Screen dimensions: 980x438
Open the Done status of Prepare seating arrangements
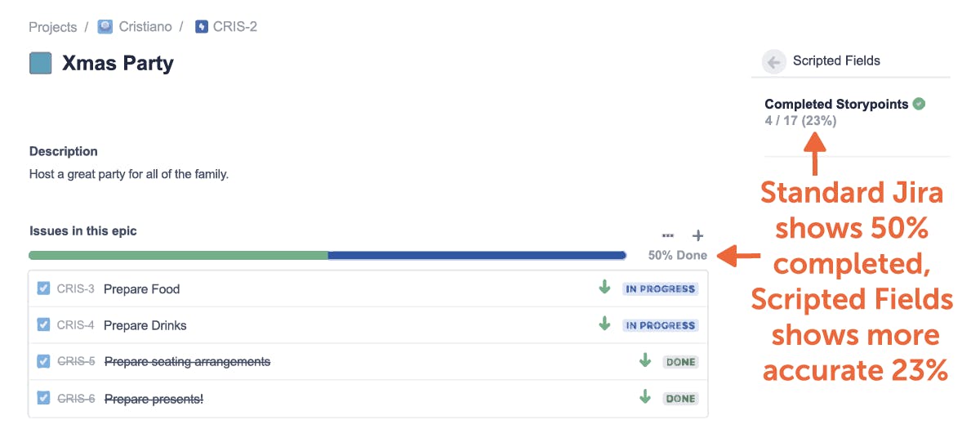tap(680, 362)
